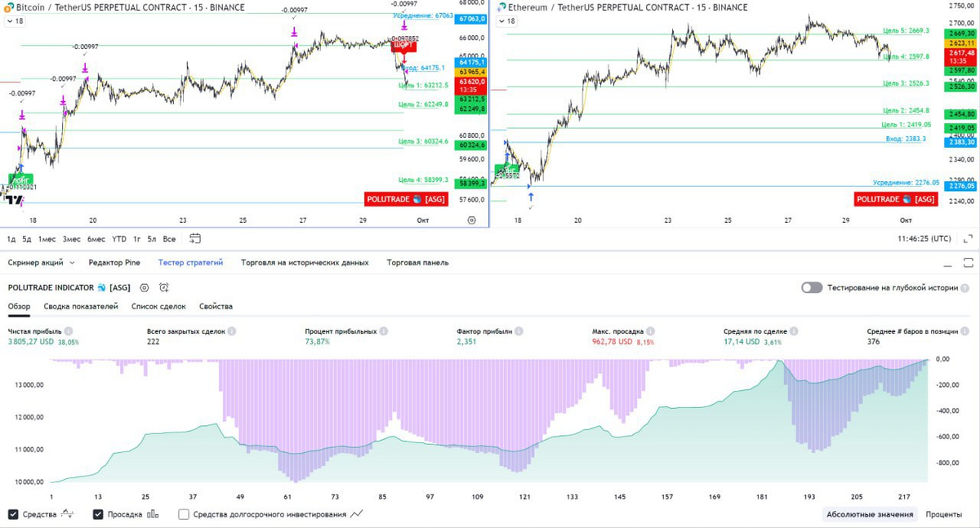This screenshot has height=528, width=980.
Task: Switch to the Список сделок tab
Action: (158, 307)
